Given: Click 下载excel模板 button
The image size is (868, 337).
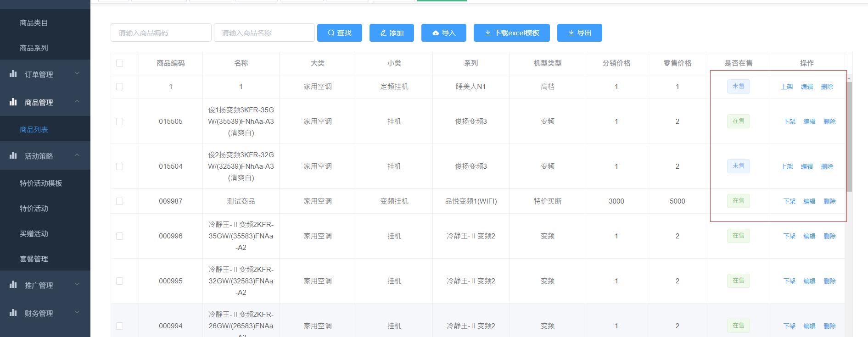Looking at the screenshot, I should [x=512, y=33].
